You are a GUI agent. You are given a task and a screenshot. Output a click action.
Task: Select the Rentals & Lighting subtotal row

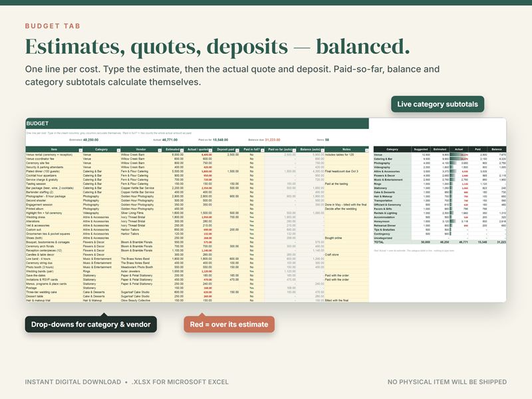click(x=440, y=213)
